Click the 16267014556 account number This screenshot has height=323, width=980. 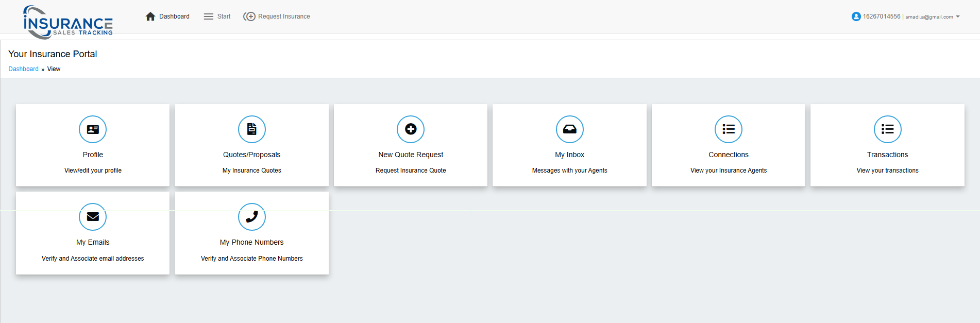click(x=882, y=16)
